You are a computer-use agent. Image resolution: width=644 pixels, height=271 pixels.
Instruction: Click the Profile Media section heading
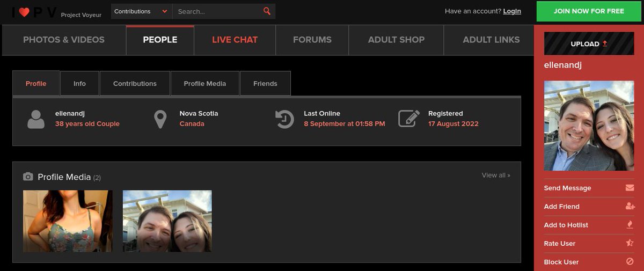pyautogui.click(x=64, y=177)
